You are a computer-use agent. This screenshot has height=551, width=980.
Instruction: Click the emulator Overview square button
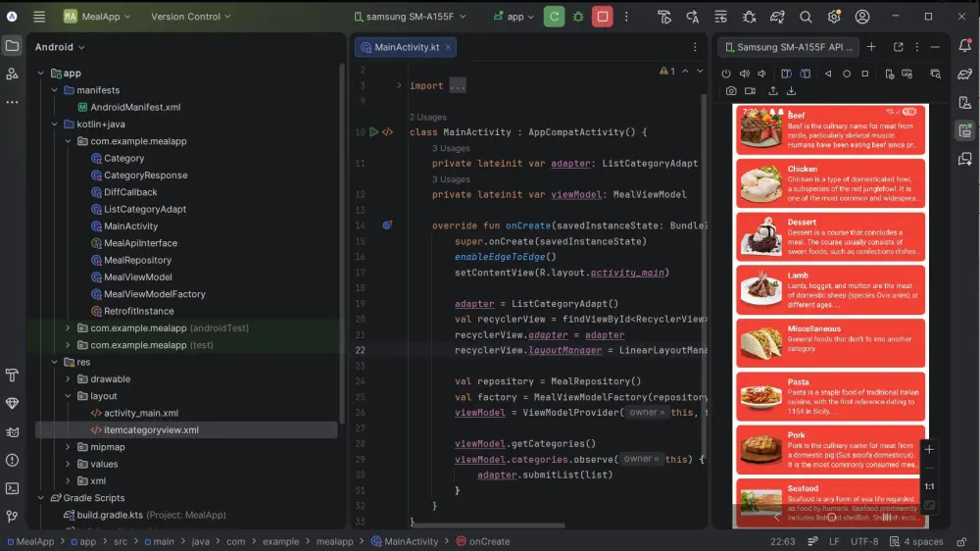(865, 74)
